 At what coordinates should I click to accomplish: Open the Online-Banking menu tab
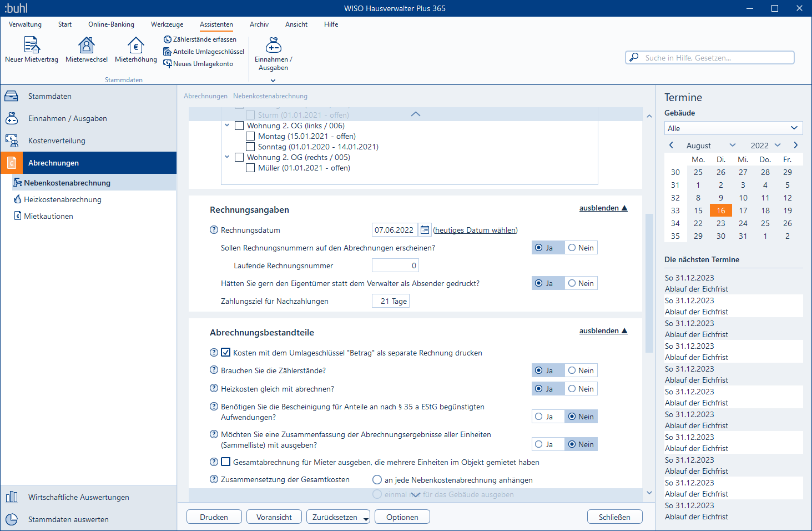[111, 24]
